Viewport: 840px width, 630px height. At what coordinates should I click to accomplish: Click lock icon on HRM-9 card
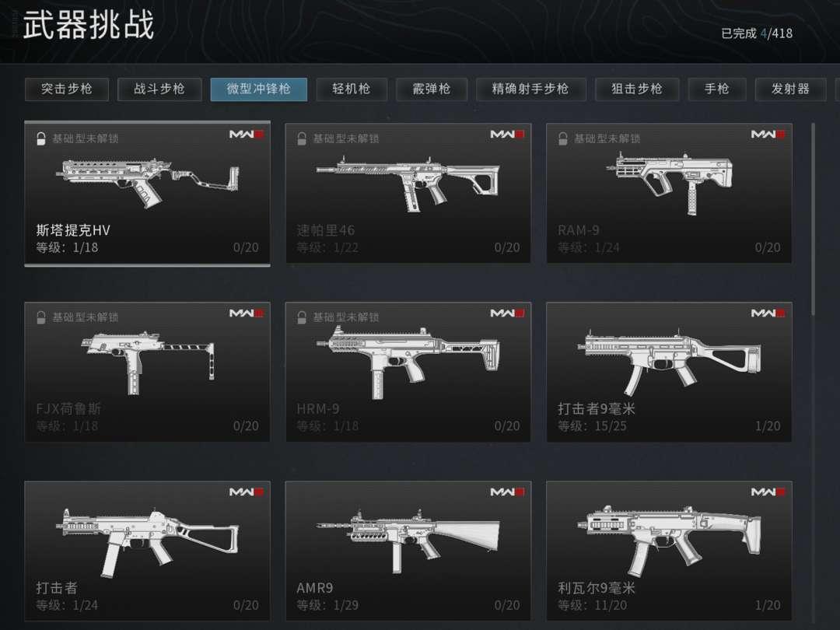(302, 317)
